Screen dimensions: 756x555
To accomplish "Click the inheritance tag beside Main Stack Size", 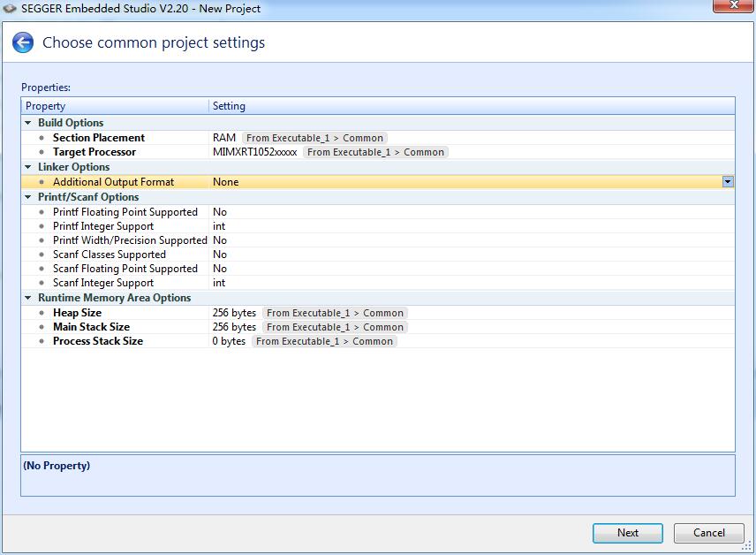I will click(x=335, y=327).
